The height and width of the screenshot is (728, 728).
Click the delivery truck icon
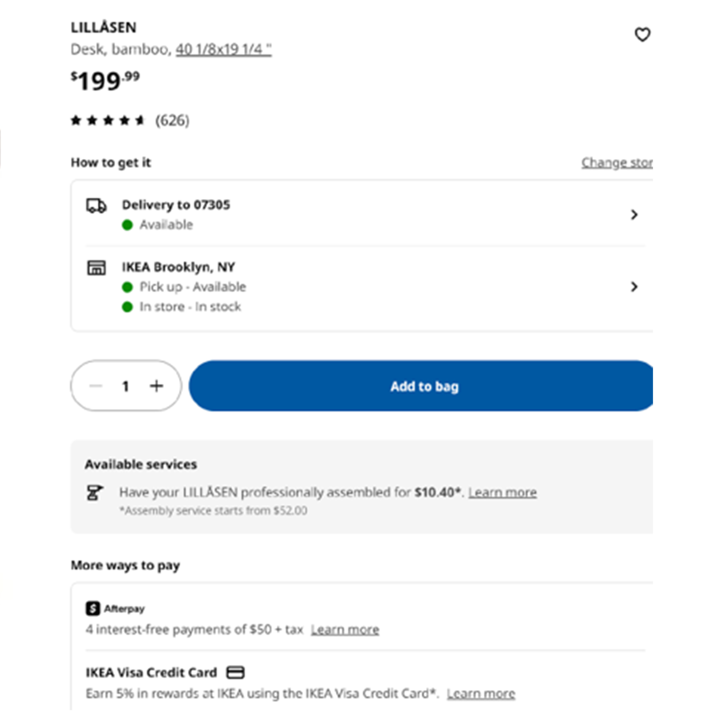[x=96, y=206]
